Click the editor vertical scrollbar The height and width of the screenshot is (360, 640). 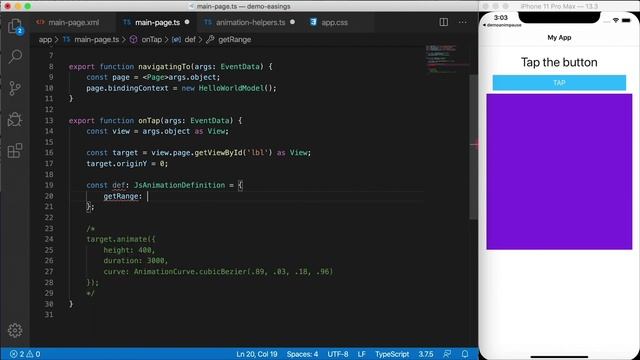(x=473, y=147)
